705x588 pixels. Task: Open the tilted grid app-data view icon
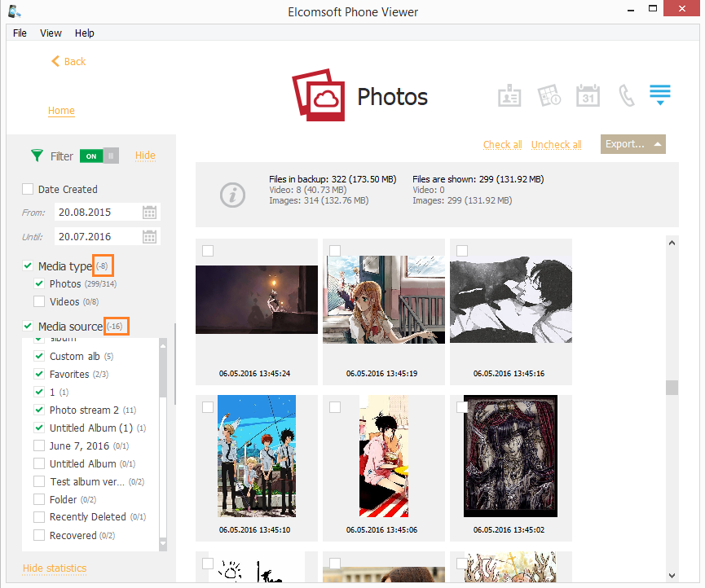coord(549,95)
